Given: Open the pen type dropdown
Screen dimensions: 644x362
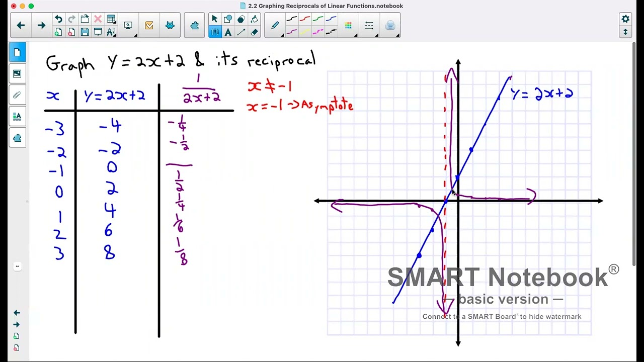Looking at the screenshot, I should pos(275,25).
